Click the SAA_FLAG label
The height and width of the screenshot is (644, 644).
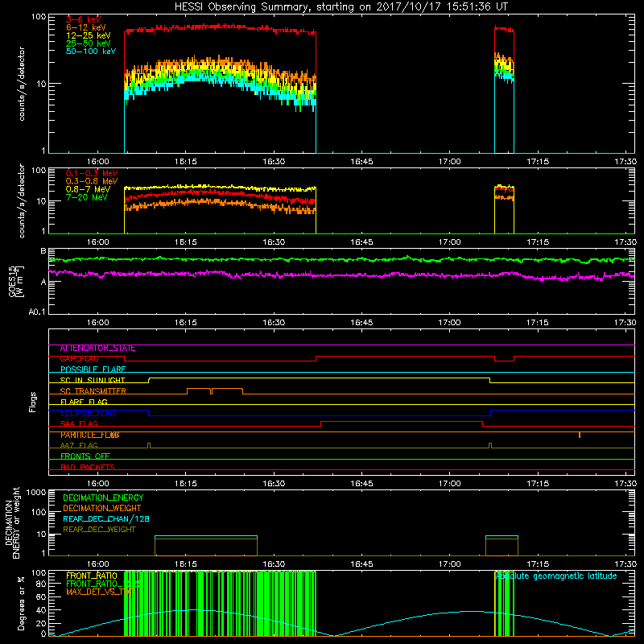pyautogui.click(x=79, y=423)
